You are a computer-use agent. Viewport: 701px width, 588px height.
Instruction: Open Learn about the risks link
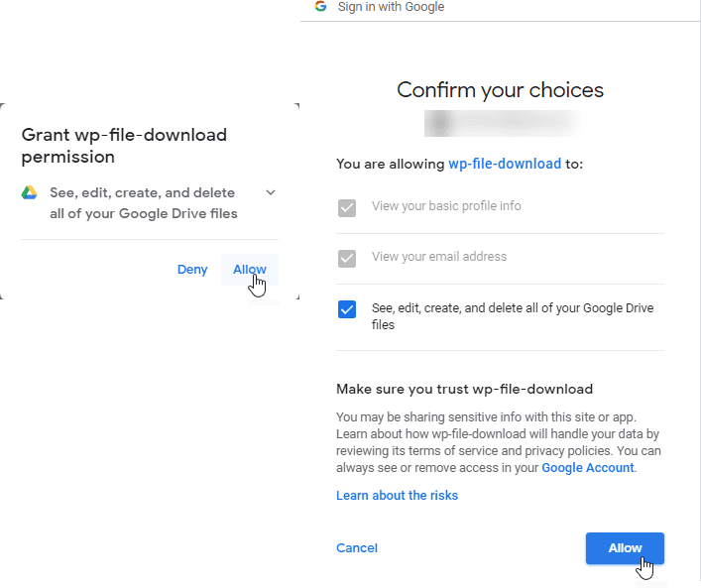click(397, 495)
